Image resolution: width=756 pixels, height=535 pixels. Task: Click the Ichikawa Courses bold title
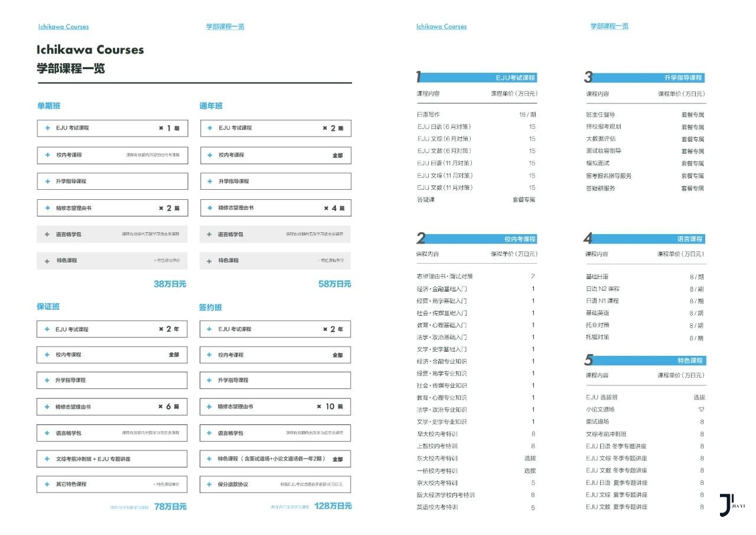click(90, 50)
